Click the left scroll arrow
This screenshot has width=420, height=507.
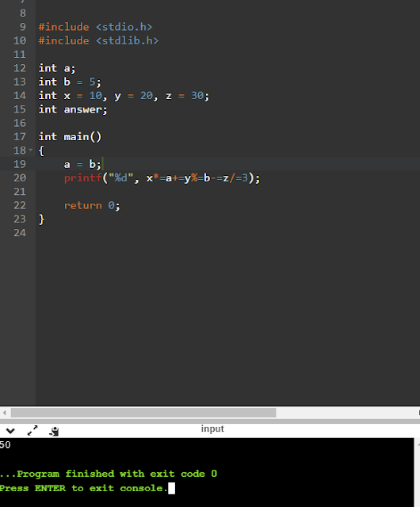4,413
